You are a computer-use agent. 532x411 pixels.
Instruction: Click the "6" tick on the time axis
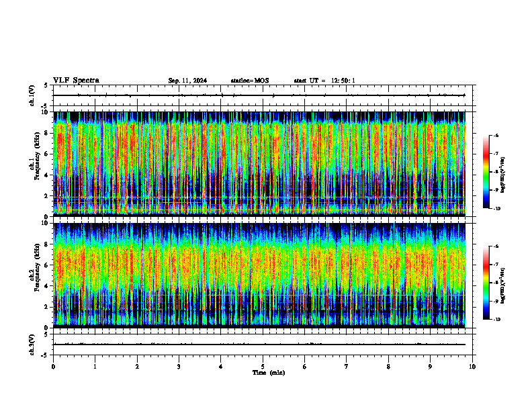(305, 367)
